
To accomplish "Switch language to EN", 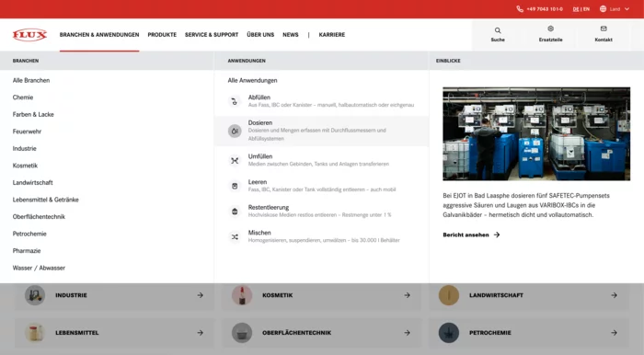I will coord(587,9).
